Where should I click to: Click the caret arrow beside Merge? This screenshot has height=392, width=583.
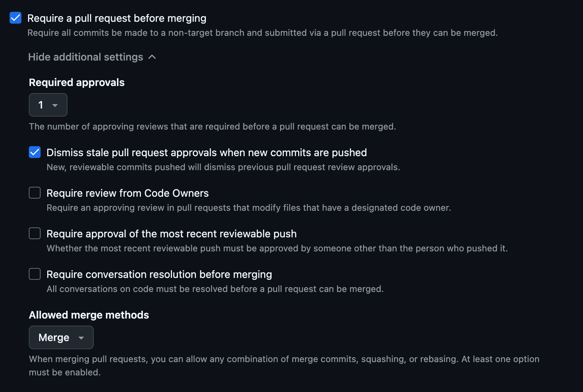pyautogui.click(x=81, y=338)
